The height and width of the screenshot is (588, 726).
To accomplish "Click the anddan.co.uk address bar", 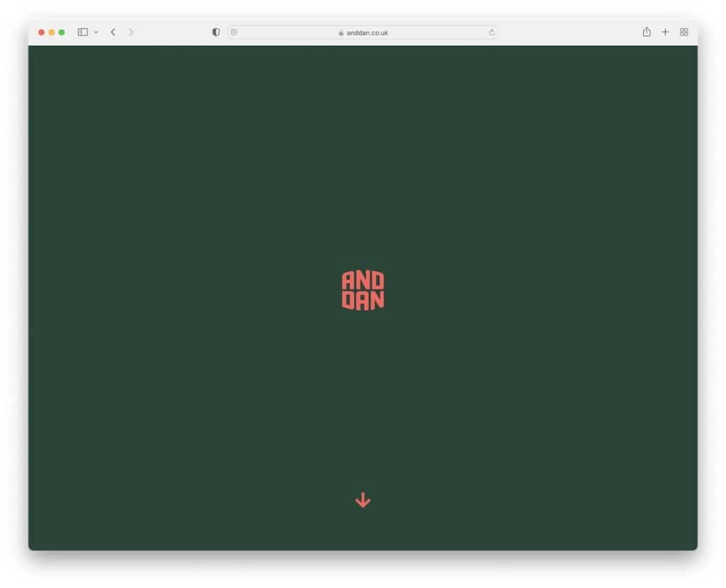I will [x=362, y=33].
